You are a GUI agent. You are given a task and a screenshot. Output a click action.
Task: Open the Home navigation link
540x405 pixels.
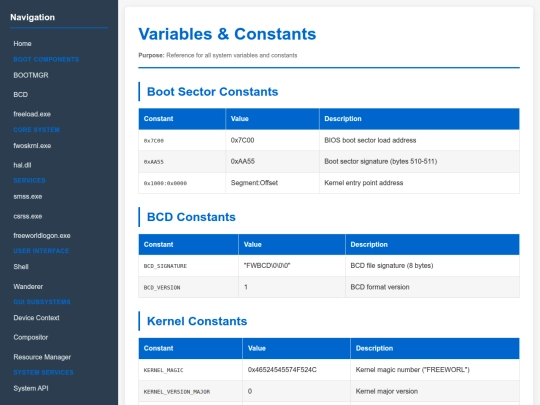pyautogui.click(x=22, y=44)
